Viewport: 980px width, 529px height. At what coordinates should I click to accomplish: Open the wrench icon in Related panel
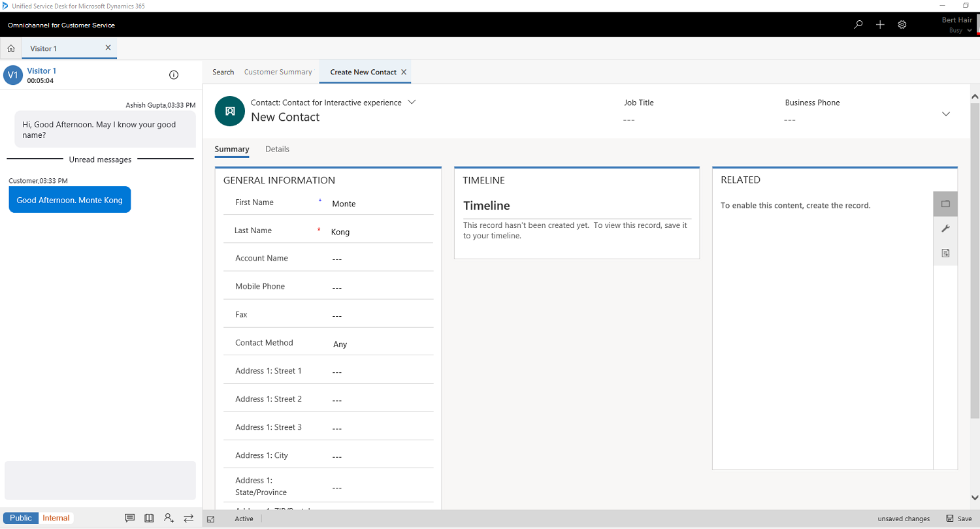coord(945,229)
